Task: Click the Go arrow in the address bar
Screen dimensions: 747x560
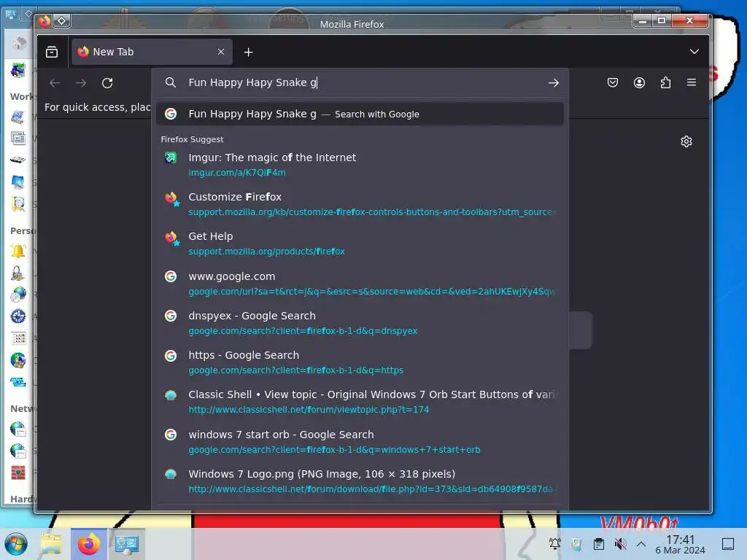Action: pyautogui.click(x=553, y=83)
